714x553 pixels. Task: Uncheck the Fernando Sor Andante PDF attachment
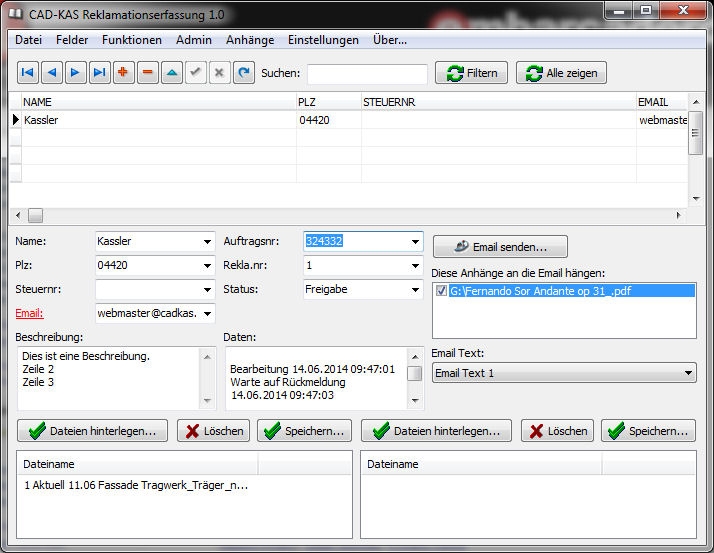(442, 291)
